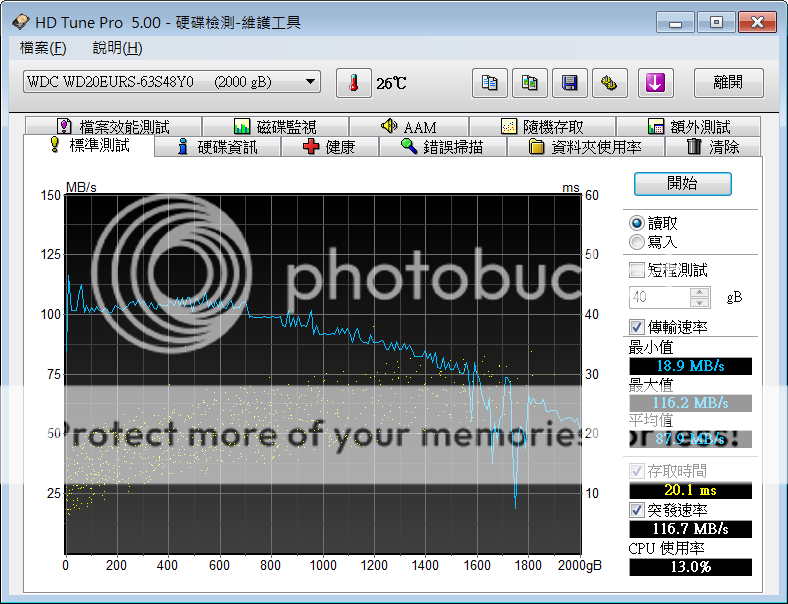The image size is (788, 604).
Task: Open the 健康 health tab
Action: tap(330, 147)
